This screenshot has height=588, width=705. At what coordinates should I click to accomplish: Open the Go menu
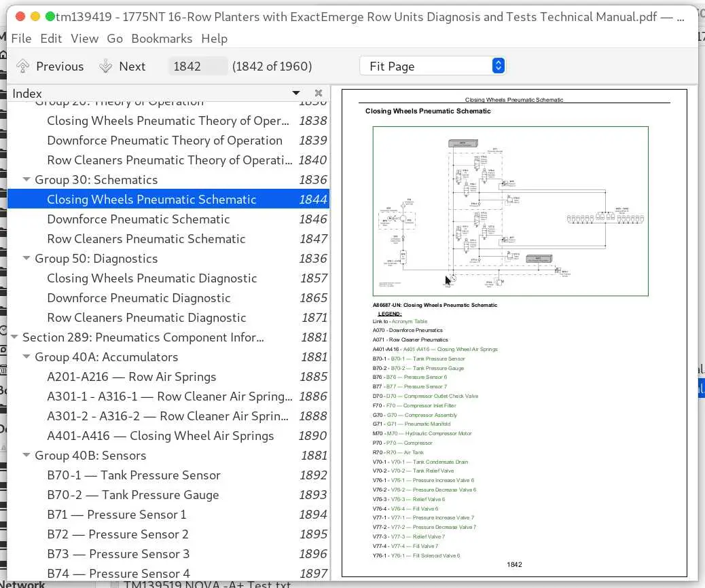tap(115, 39)
